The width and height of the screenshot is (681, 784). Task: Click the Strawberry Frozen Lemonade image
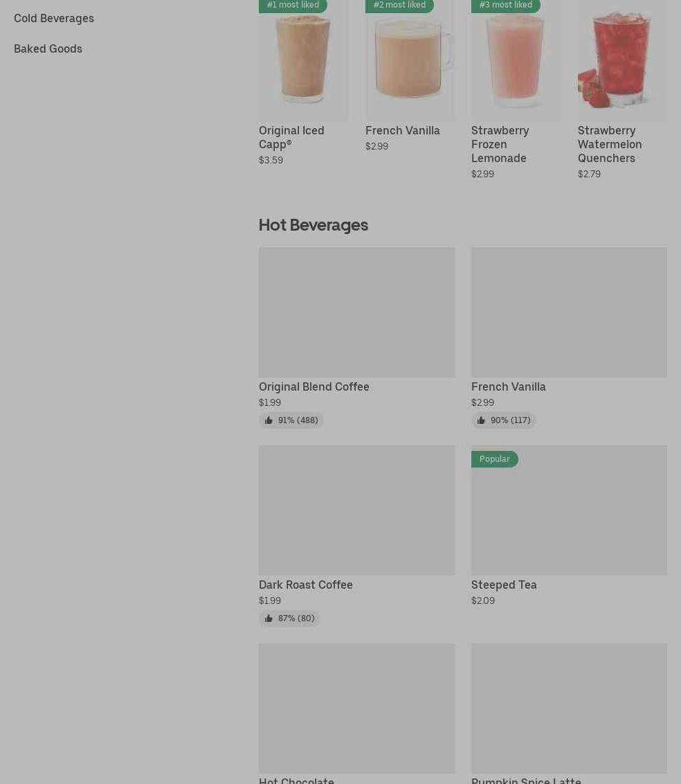[x=516, y=60]
